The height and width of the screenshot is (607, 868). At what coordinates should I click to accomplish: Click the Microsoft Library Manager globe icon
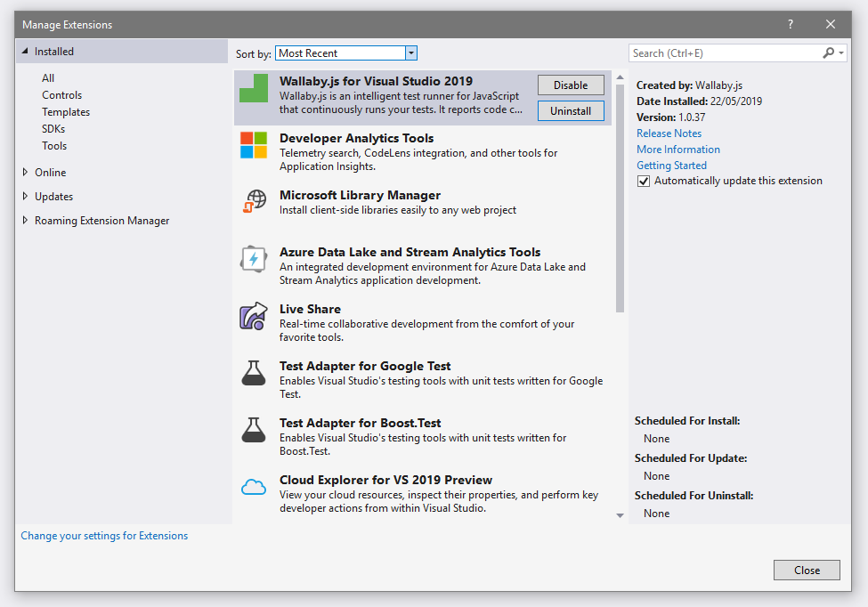click(254, 201)
